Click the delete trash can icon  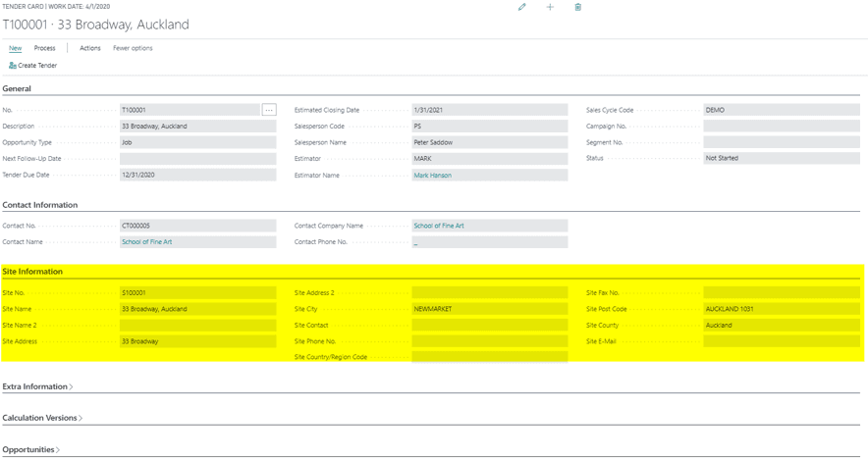pos(577,7)
